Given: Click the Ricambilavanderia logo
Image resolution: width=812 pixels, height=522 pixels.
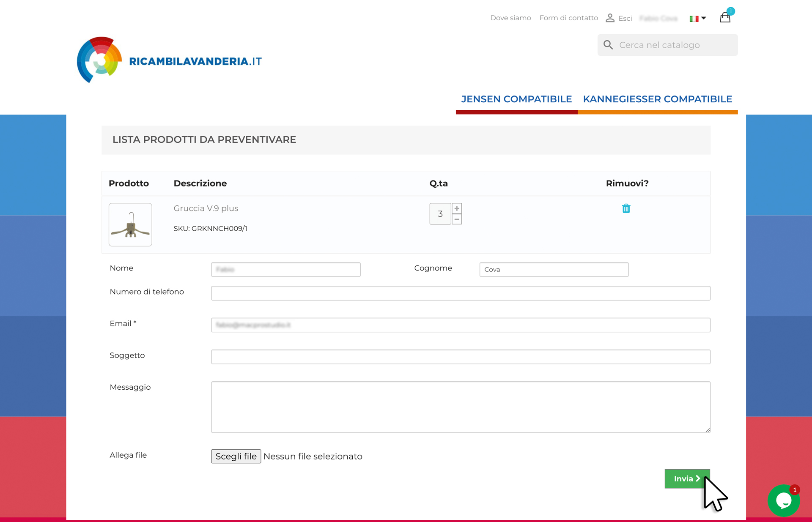Looking at the screenshot, I should [x=169, y=60].
